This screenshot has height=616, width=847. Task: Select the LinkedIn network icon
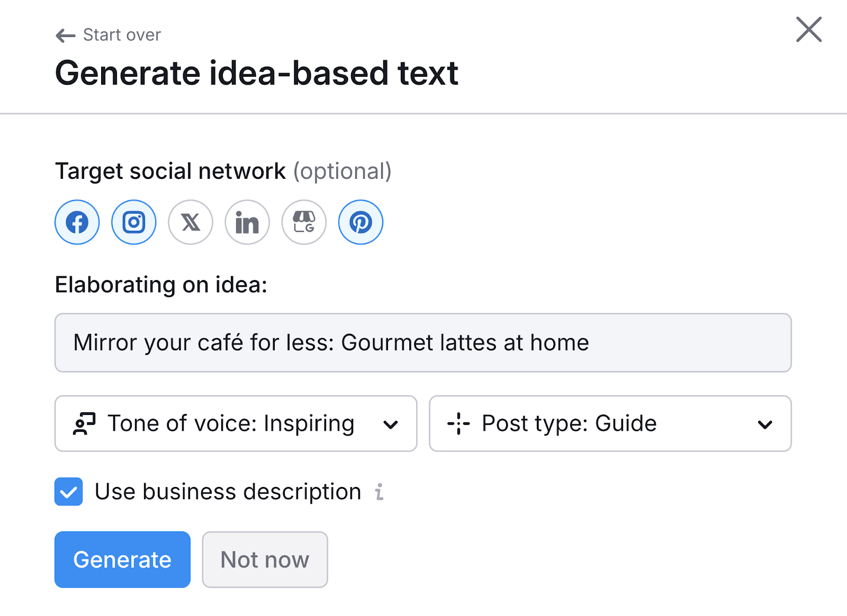click(x=247, y=222)
